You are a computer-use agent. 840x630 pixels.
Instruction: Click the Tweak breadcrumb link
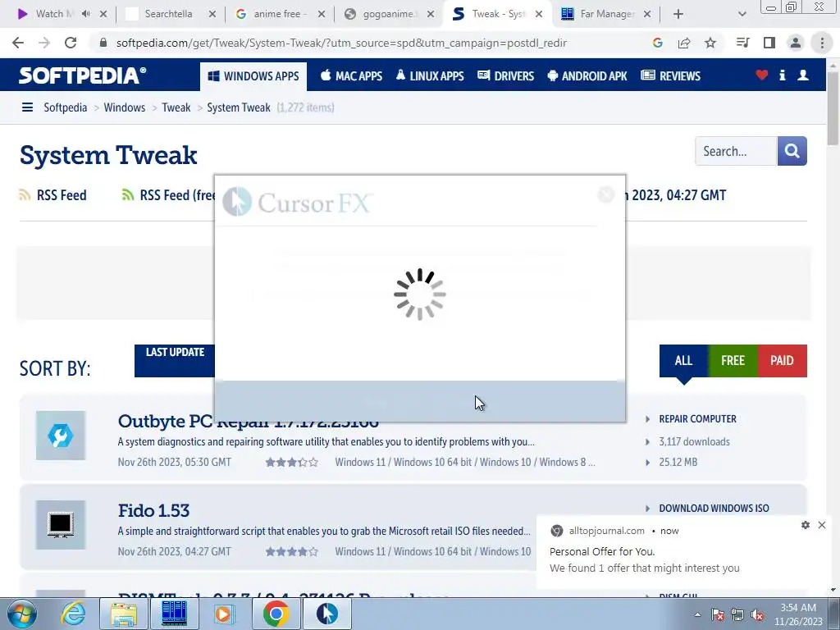[x=176, y=107]
